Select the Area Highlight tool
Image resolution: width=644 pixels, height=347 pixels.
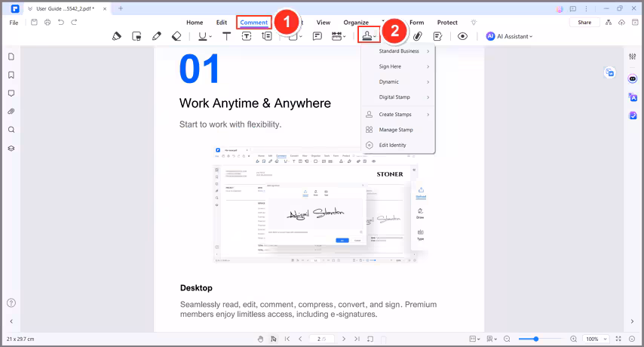coord(136,36)
